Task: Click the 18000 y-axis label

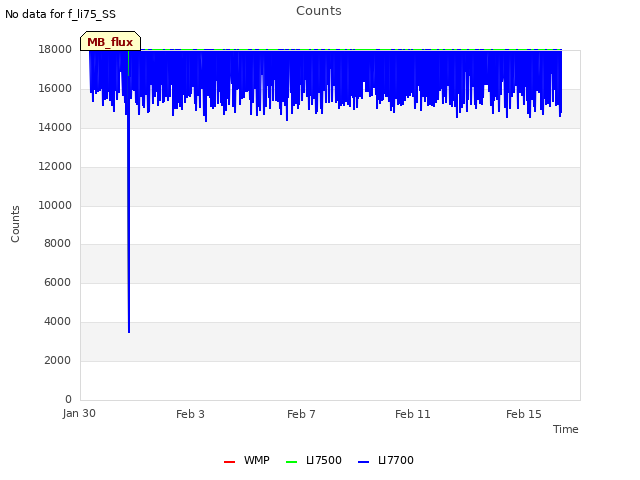Action: coord(55,49)
